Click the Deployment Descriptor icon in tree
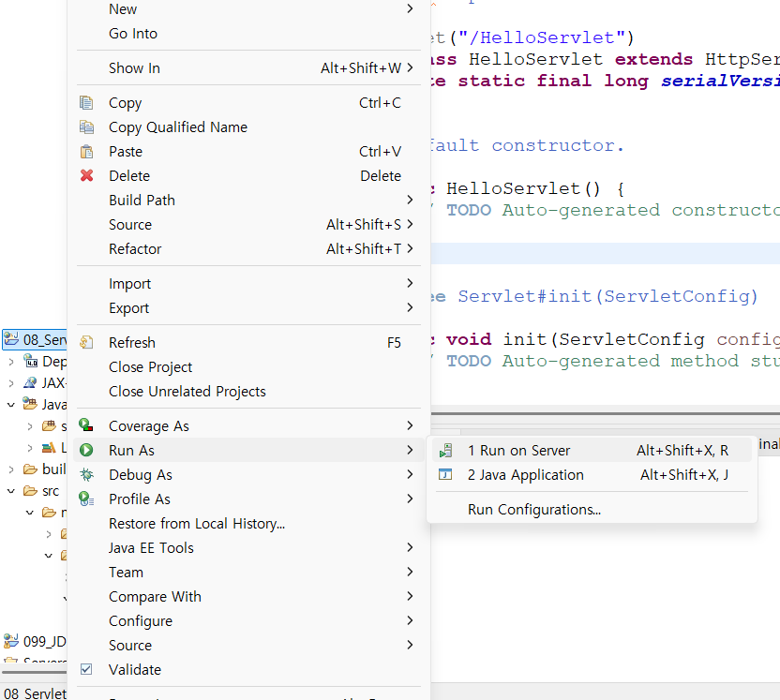The width and height of the screenshot is (780, 700). point(31,361)
